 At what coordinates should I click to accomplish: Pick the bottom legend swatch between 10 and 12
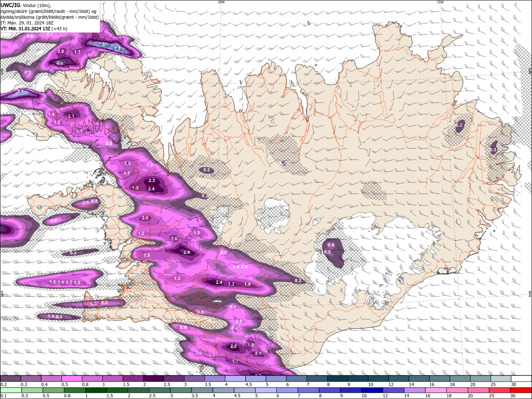[372, 390]
